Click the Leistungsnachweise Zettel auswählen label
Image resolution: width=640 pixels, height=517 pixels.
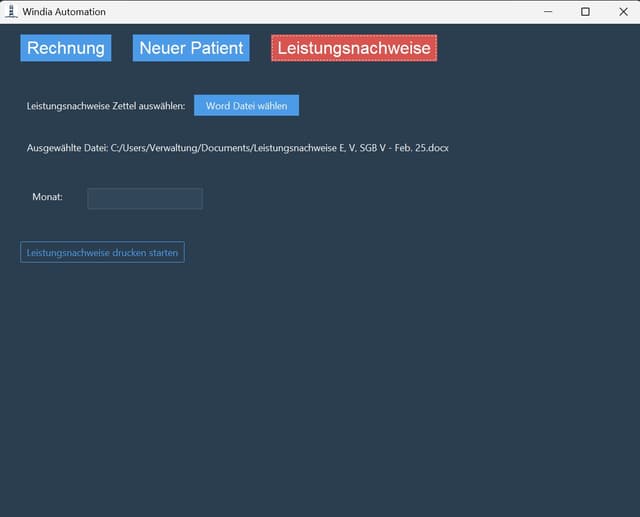[x=106, y=106]
